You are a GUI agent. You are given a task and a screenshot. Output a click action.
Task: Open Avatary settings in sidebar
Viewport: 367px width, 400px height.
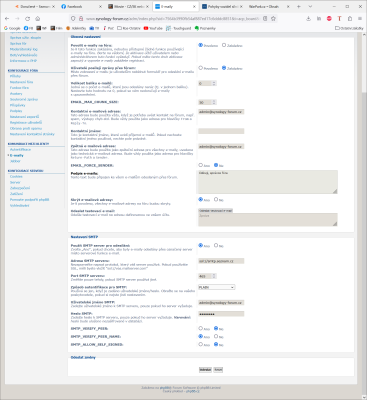pos(16,94)
